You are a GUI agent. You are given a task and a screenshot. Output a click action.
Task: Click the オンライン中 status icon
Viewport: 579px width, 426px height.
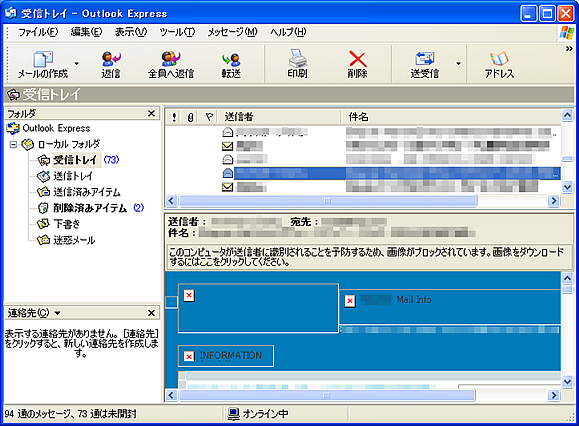(233, 414)
